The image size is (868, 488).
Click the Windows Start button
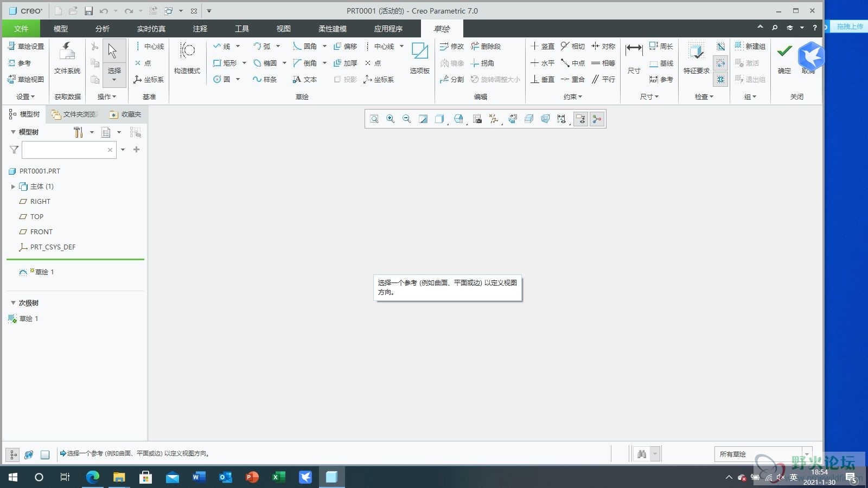pos(13,477)
